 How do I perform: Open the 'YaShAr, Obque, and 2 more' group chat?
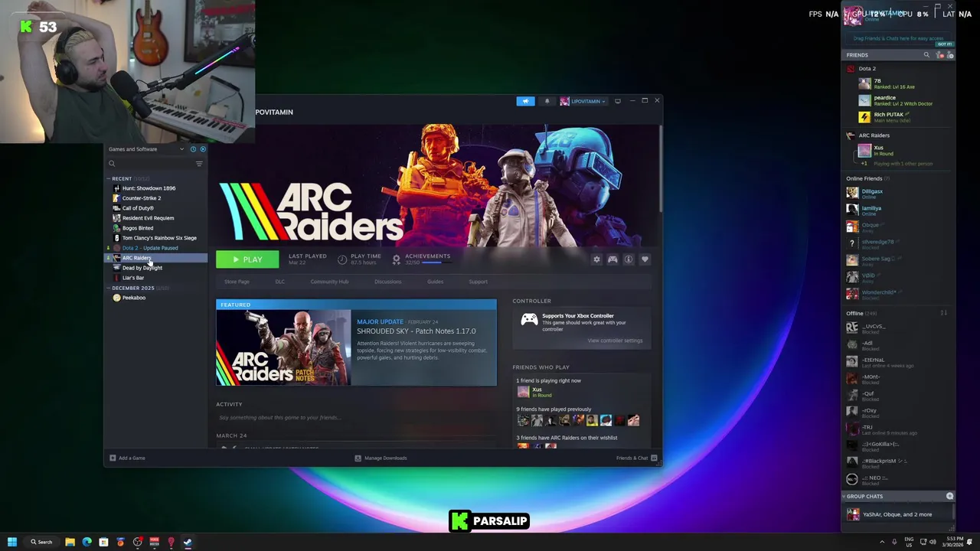tap(897, 515)
